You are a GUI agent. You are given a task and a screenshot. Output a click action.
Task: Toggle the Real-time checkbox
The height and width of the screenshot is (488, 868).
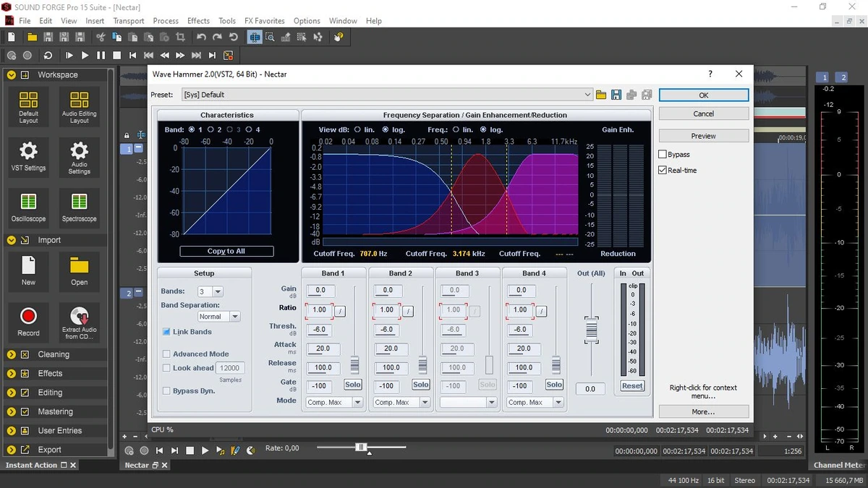click(x=663, y=171)
